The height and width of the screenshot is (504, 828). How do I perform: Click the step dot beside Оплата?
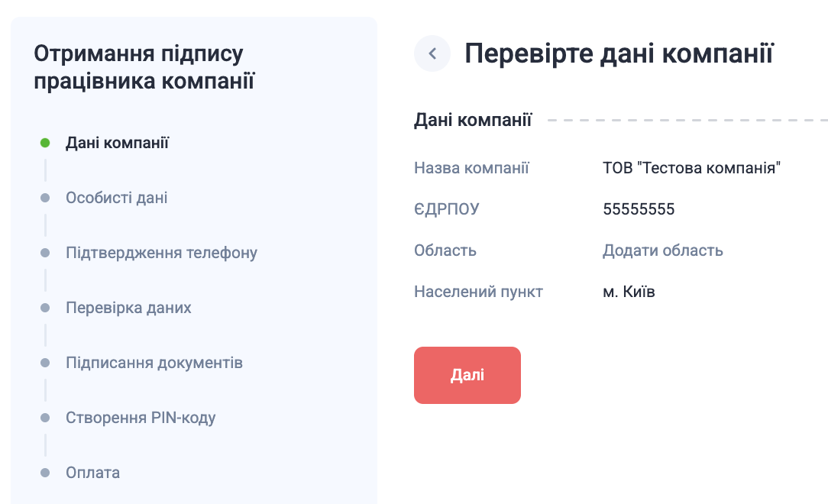pos(45,473)
